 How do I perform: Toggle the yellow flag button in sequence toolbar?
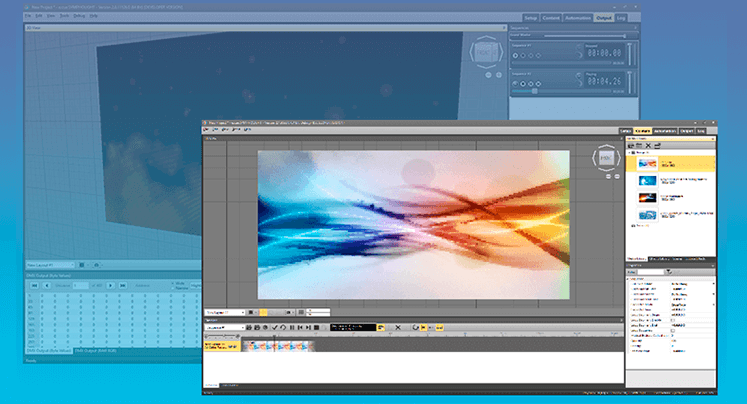pyautogui.click(x=423, y=328)
